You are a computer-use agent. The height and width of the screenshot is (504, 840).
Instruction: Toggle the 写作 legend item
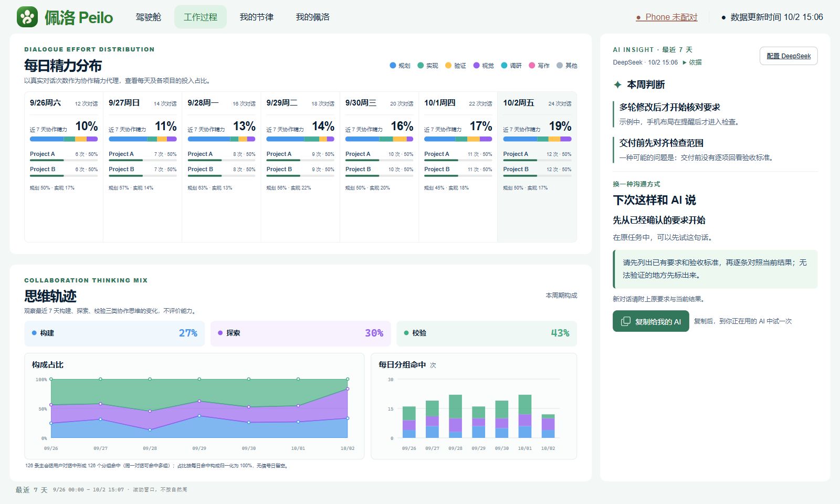(539, 66)
